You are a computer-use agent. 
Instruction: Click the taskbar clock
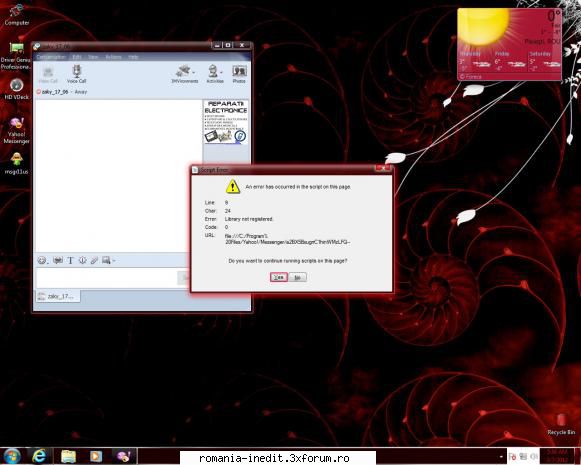tap(557, 456)
